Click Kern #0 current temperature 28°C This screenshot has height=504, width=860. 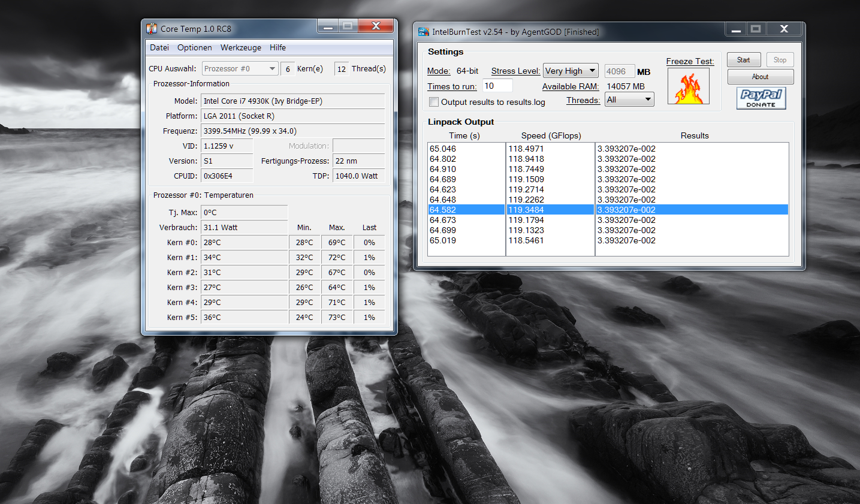[x=244, y=243]
